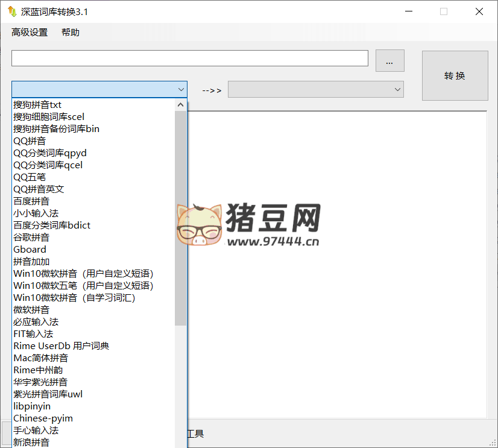The height and width of the screenshot is (448, 498).
Task: Choose libpinyin format
Action: coord(93,406)
